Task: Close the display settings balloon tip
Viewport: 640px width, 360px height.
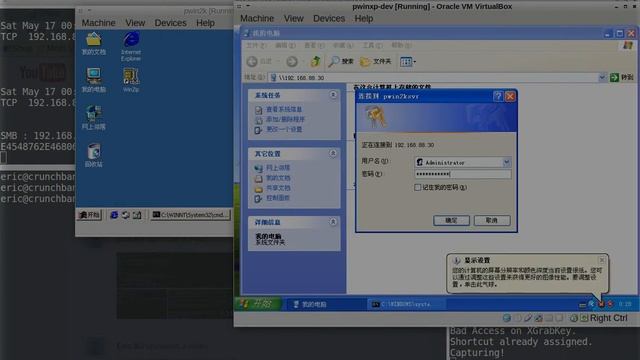Action: [602, 260]
